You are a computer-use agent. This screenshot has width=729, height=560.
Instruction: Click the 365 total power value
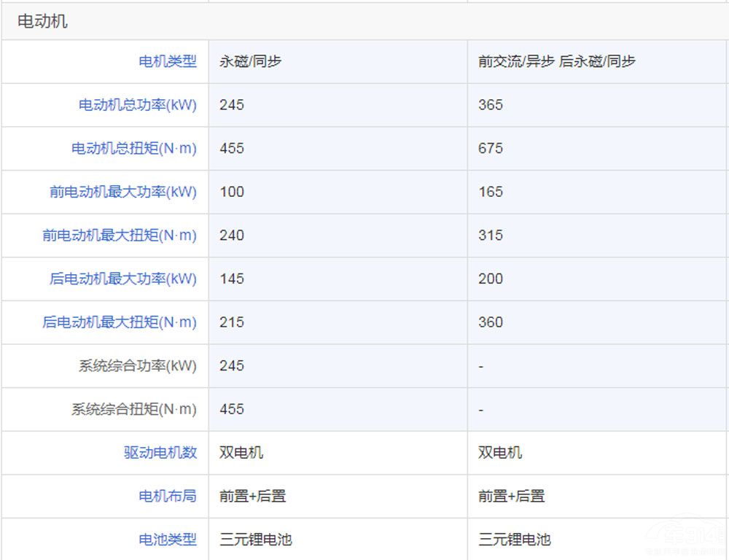click(491, 105)
